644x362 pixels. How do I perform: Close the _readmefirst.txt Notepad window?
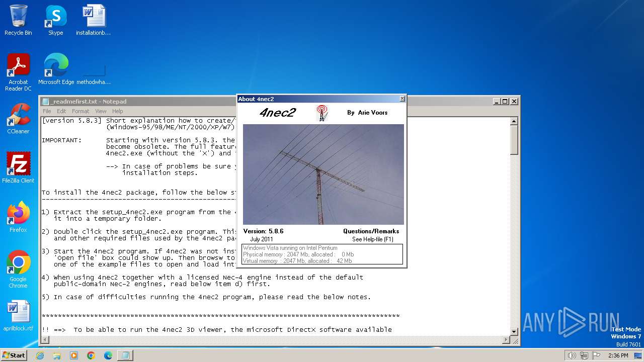coord(514,101)
